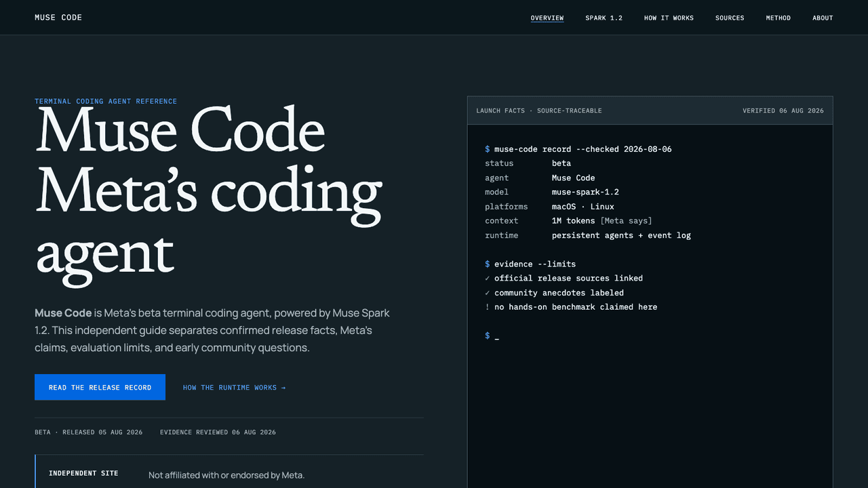Viewport: 868px width, 488px height.
Task: Click the Terminal Coding Agent Reference label
Action: 106,102
